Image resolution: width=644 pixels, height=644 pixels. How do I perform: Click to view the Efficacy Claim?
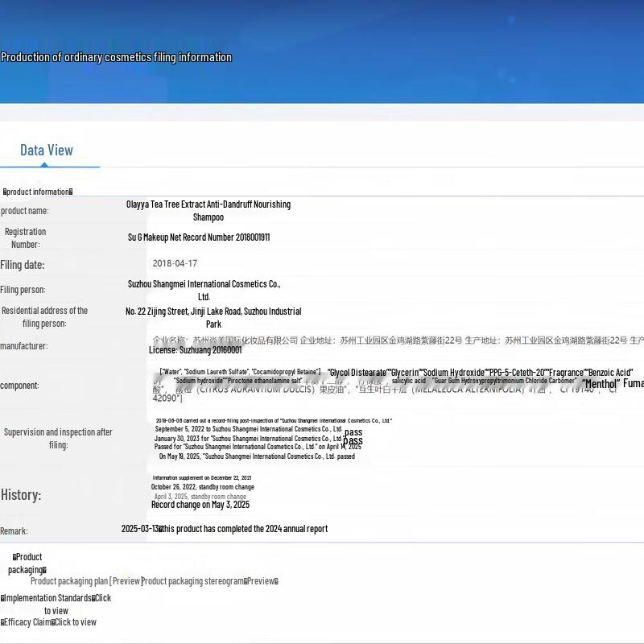pyautogui.click(x=74, y=622)
